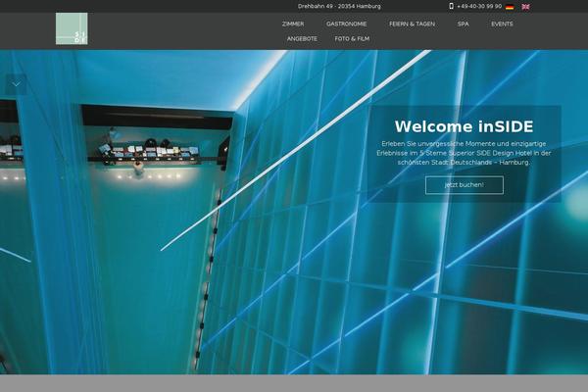Viewport: 588px width, 392px height.
Task: Click the mobile phone icon
Action: point(451,6)
